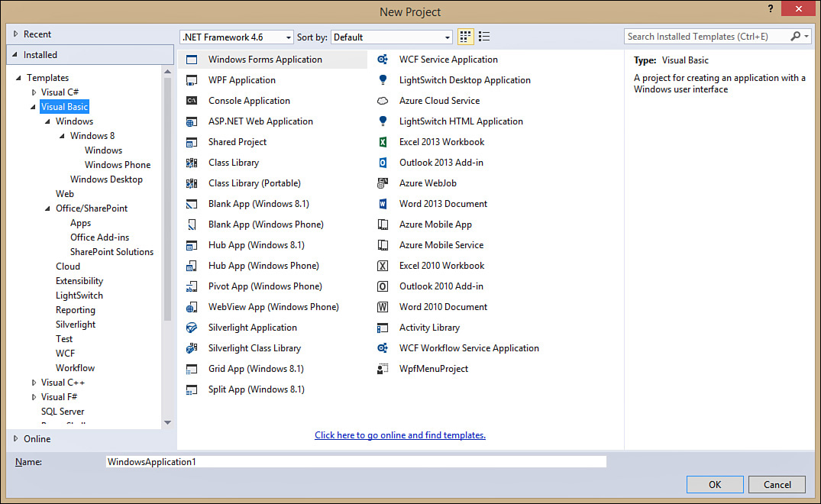This screenshot has height=504, width=821.
Task: Click the Console Application template icon
Action: click(192, 101)
